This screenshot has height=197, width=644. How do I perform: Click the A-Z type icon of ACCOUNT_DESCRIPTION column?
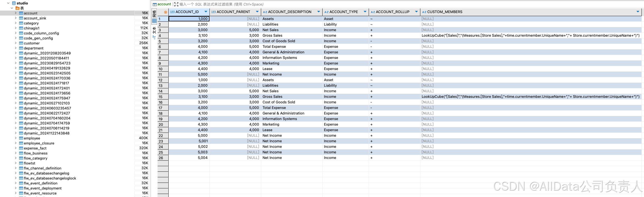pos(265,12)
